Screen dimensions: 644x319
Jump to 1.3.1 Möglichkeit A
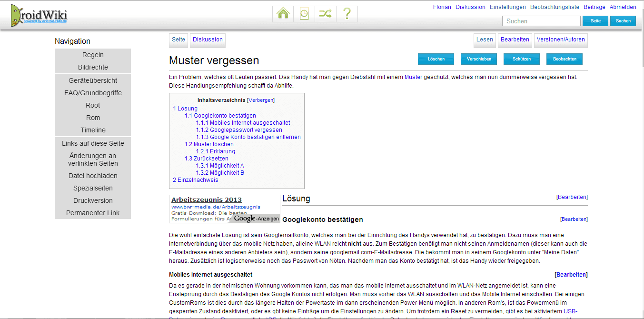click(x=220, y=166)
